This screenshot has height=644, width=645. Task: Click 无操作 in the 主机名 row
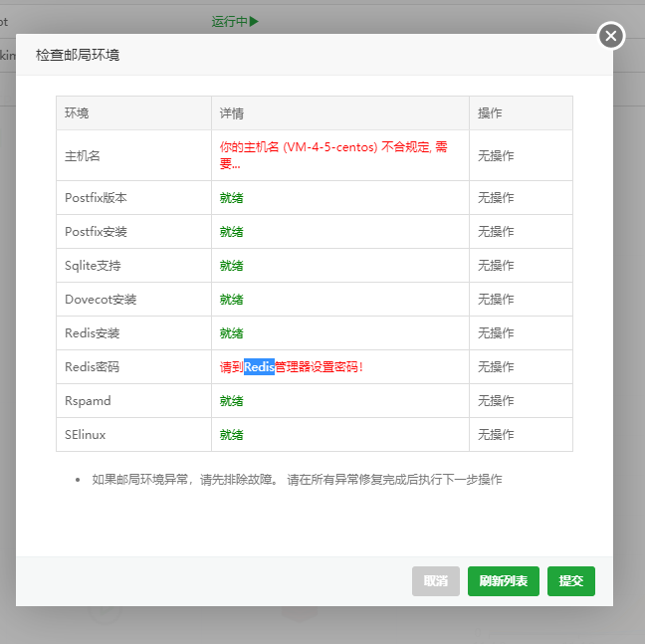pyautogui.click(x=496, y=156)
